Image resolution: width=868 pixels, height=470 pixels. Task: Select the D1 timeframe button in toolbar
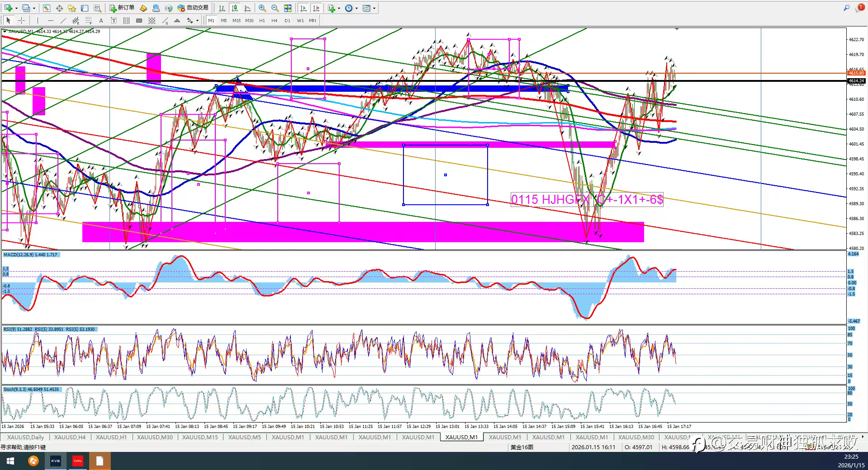[287, 20]
